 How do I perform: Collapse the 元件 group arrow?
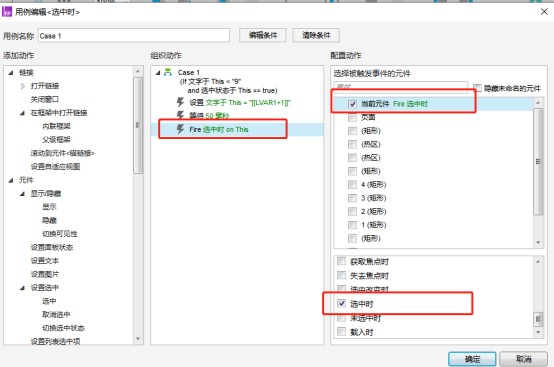click(x=11, y=180)
